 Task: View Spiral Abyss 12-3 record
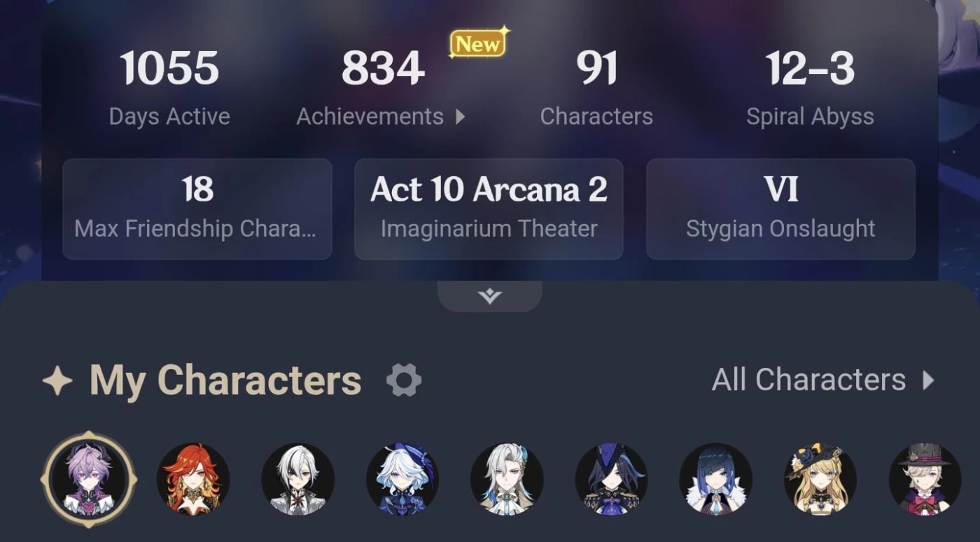810,87
